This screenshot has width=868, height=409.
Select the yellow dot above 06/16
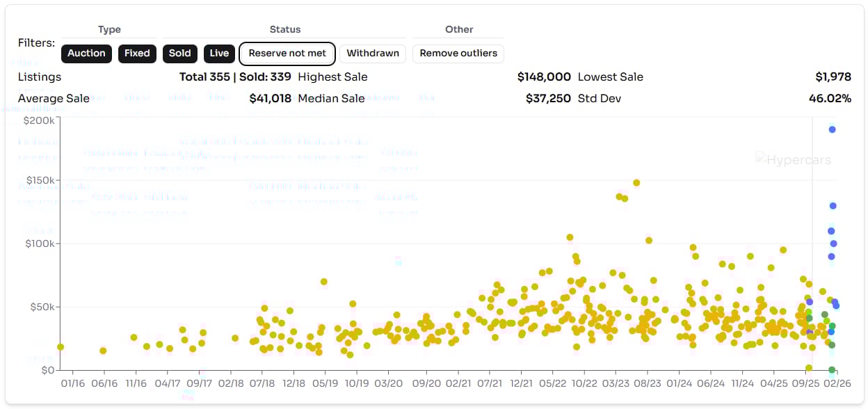(103, 351)
